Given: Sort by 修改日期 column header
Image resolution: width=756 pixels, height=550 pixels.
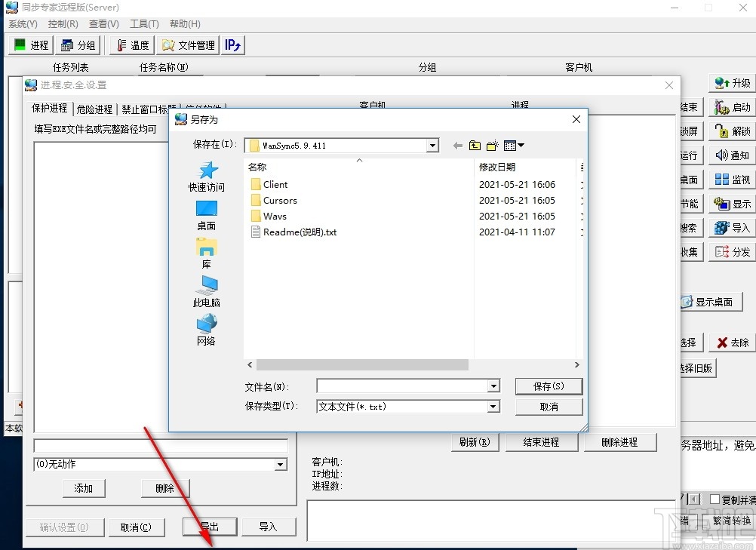Looking at the screenshot, I should pos(525,167).
